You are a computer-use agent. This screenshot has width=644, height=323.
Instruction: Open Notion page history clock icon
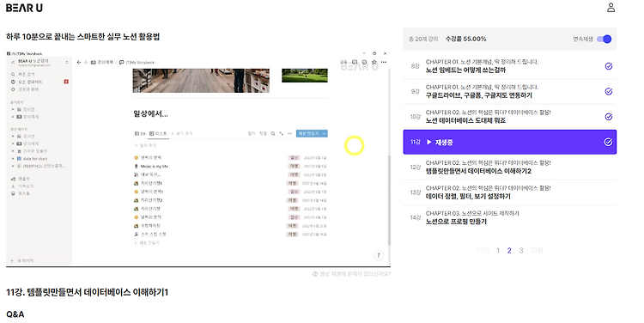[x=364, y=62]
